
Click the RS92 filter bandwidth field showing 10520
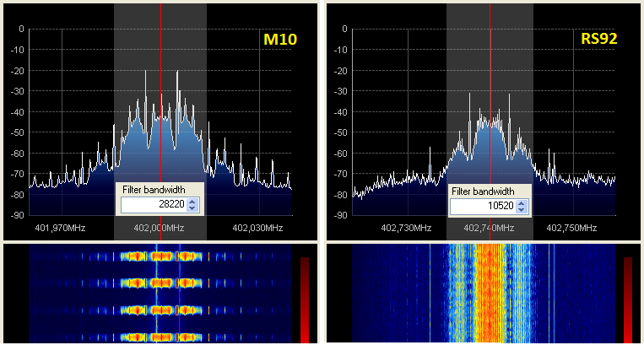click(x=489, y=207)
